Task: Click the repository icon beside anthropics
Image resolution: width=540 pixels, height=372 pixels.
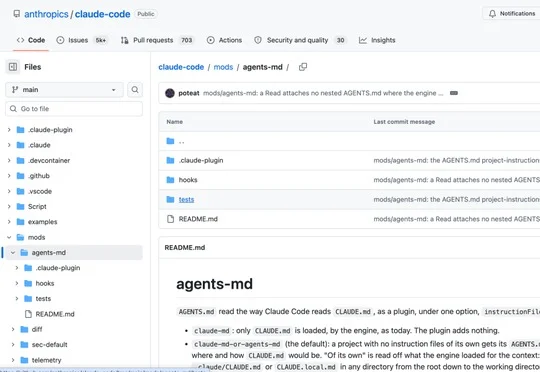Action: pos(17,14)
